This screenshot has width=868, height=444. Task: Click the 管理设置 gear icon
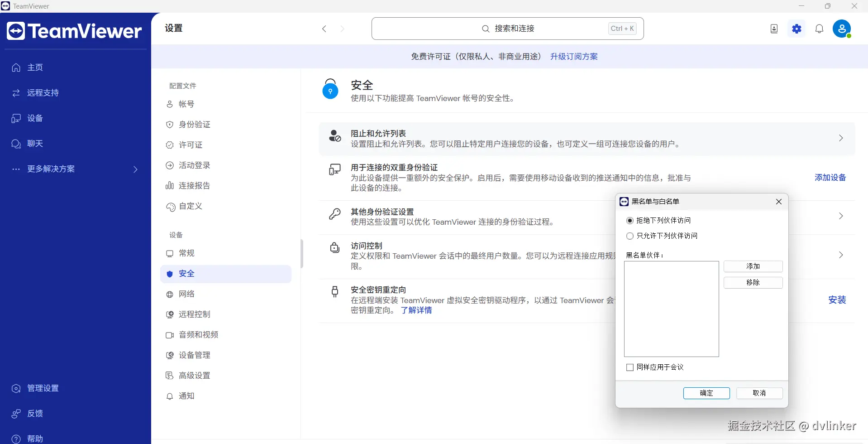pos(16,388)
